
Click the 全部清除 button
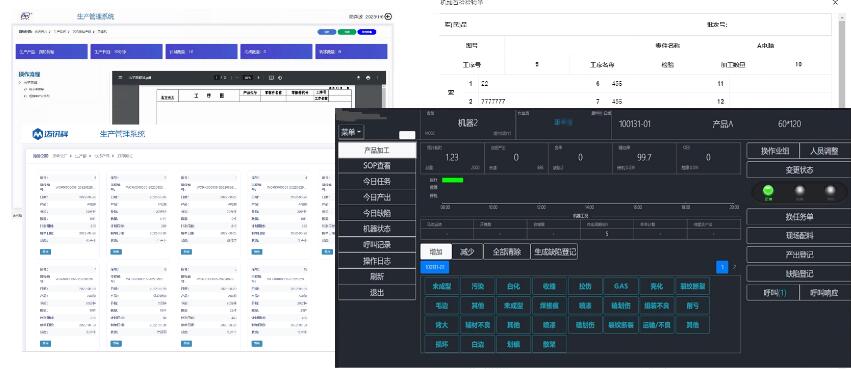[x=506, y=252]
